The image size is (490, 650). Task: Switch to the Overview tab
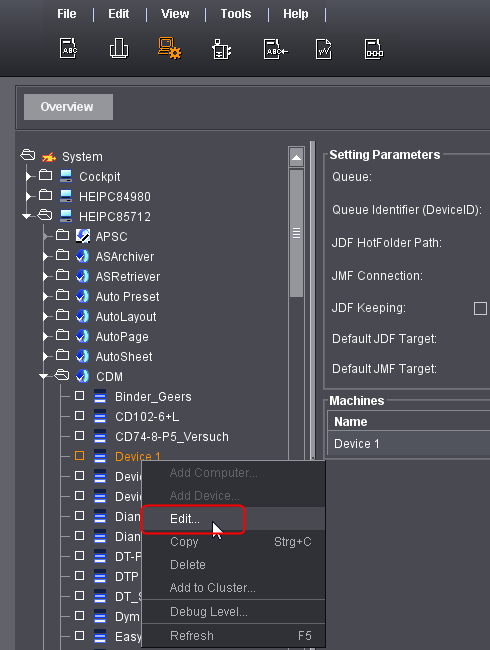click(68, 107)
